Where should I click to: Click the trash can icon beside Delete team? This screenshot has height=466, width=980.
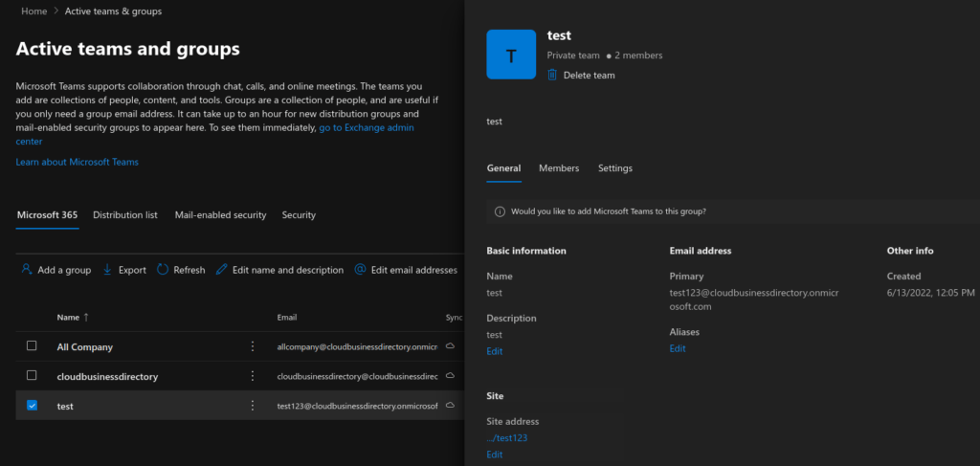(x=552, y=75)
